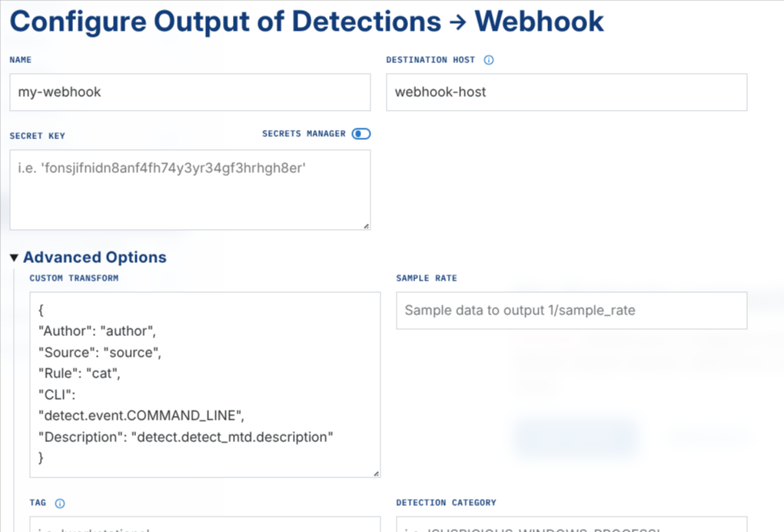This screenshot has width=784, height=532.
Task: Click the Detection Category input field
Action: click(571, 524)
